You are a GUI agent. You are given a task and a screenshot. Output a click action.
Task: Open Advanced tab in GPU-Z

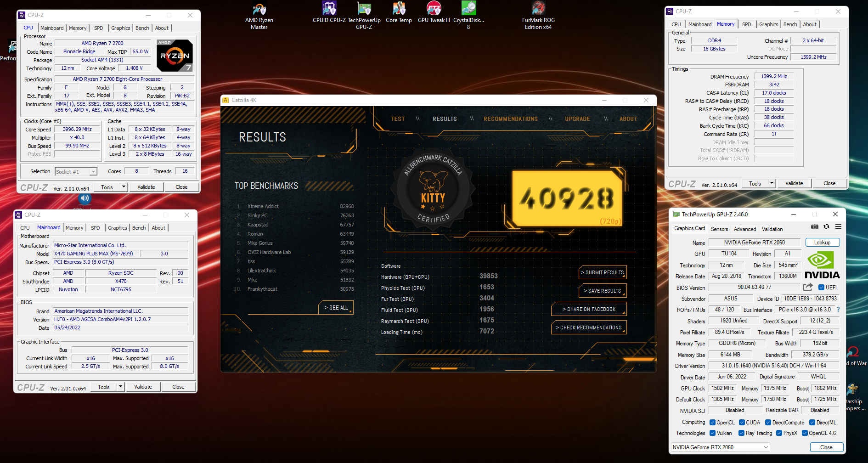click(x=744, y=229)
